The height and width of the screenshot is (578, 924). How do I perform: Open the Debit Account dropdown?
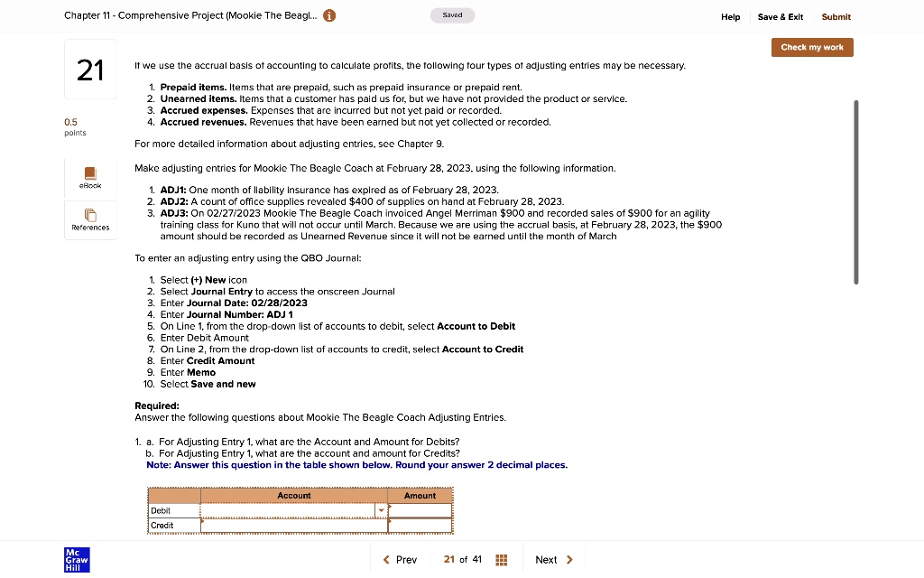point(381,509)
